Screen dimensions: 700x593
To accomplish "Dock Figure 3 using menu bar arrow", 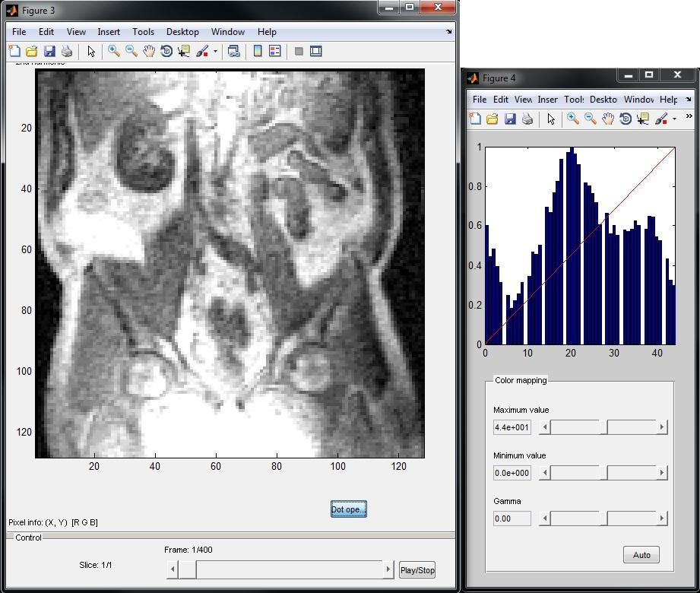I will (x=448, y=31).
